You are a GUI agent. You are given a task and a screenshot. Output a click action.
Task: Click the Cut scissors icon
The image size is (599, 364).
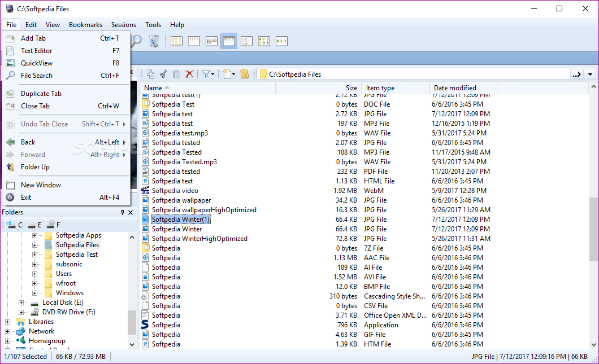163,74
